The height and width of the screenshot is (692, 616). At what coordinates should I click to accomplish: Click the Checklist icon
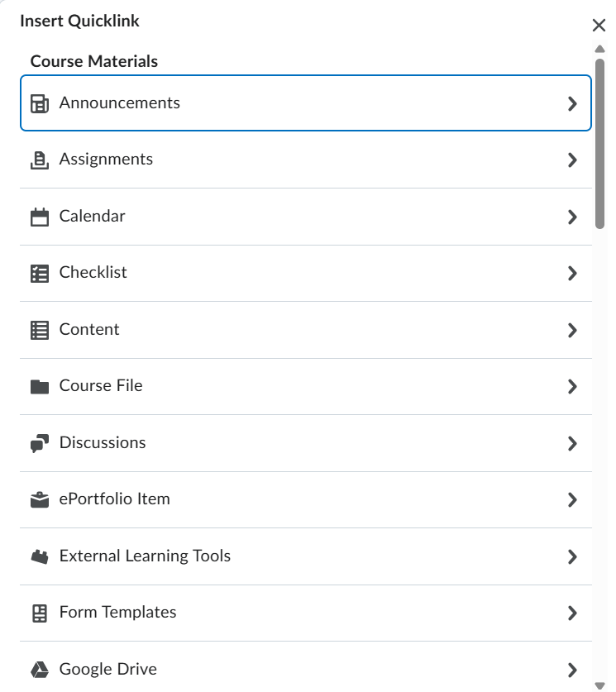tap(39, 274)
